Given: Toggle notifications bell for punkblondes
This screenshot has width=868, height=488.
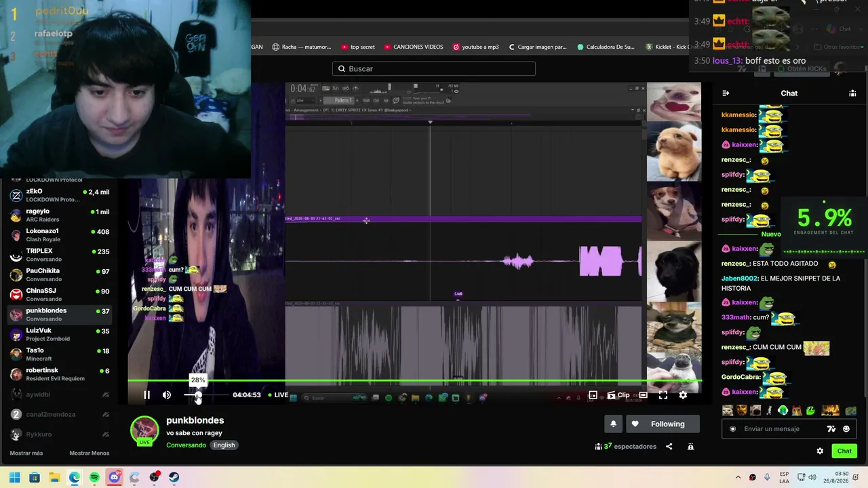Looking at the screenshot, I should point(613,424).
